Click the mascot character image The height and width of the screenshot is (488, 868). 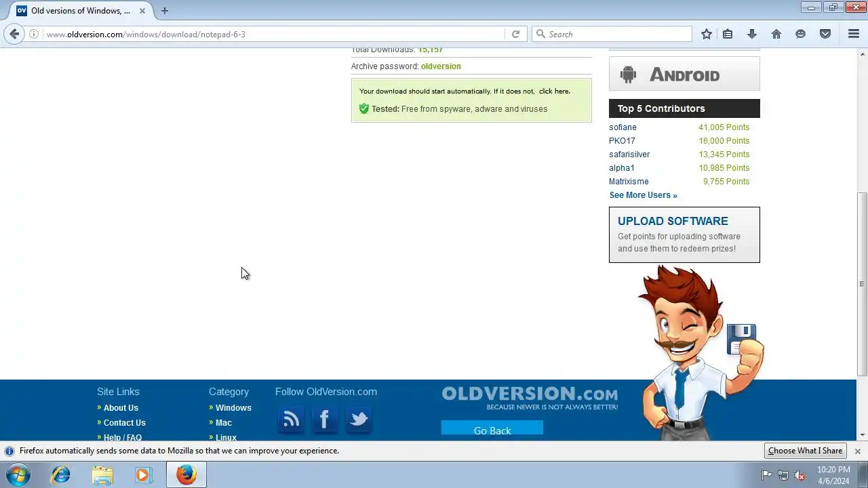pyautogui.click(x=701, y=352)
